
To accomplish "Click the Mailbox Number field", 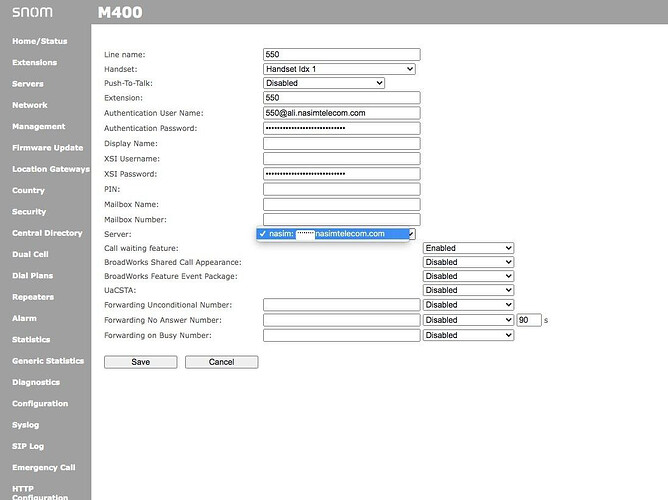I will click(342, 220).
